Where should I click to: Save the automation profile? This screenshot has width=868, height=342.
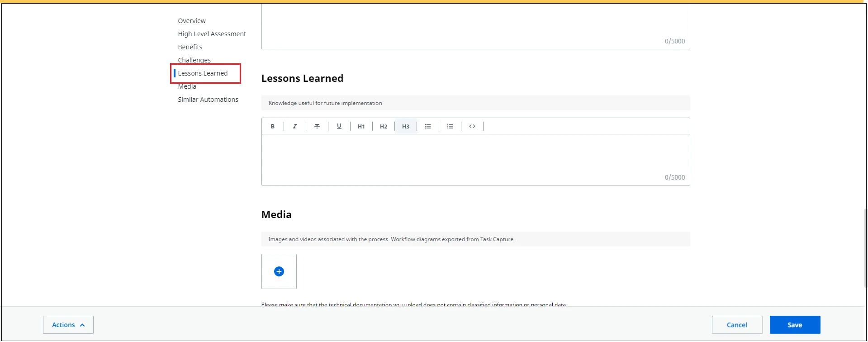tap(795, 325)
